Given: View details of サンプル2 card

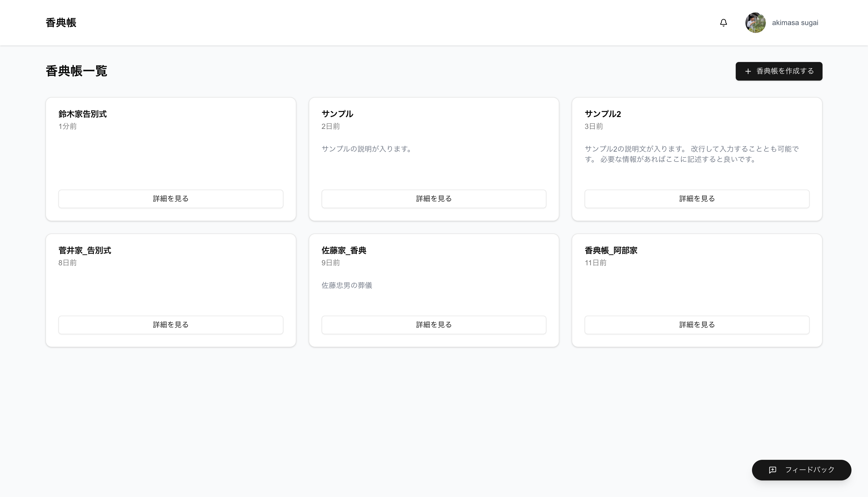Looking at the screenshot, I should (x=697, y=199).
